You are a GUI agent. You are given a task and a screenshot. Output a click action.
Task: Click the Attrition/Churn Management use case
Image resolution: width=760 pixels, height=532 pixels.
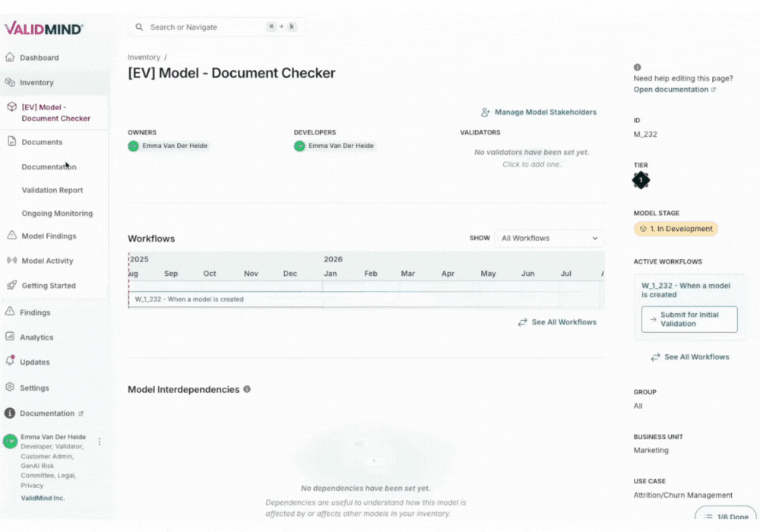click(x=683, y=496)
